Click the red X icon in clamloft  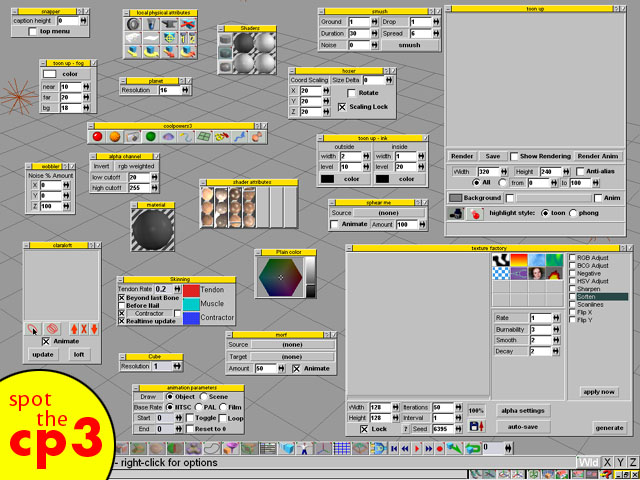tap(84, 329)
